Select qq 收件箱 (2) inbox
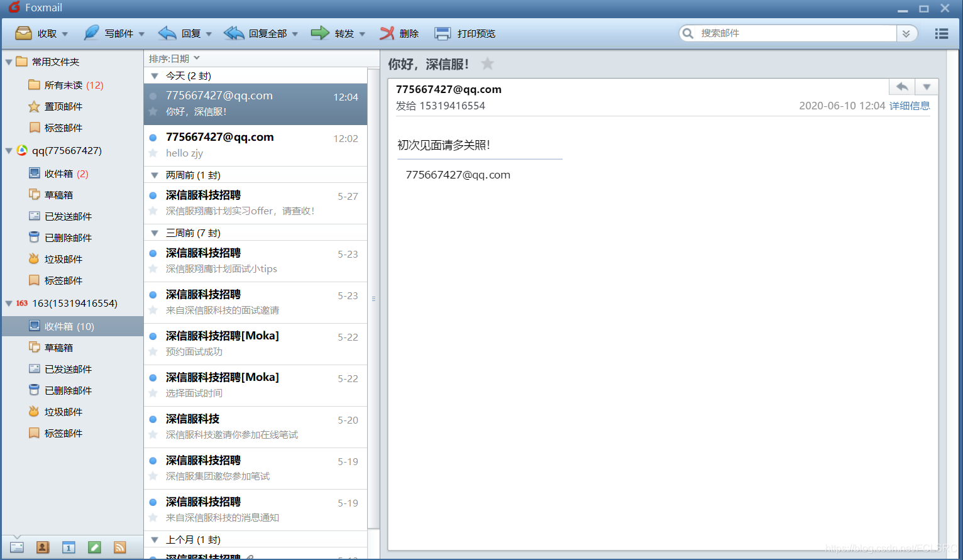963x560 pixels. [73, 173]
